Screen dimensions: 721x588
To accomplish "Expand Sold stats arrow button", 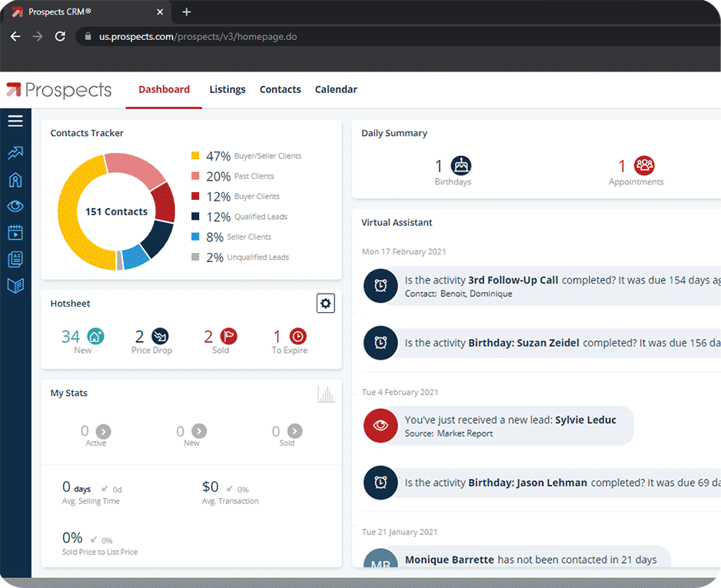I will pyautogui.click(x=294, y=430).
